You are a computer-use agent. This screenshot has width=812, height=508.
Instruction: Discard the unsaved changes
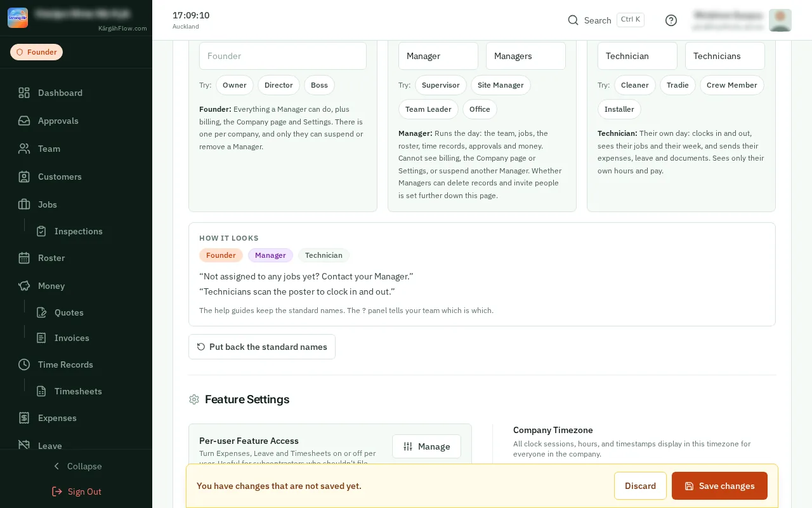pyautogui.click(x=640, y=486)
